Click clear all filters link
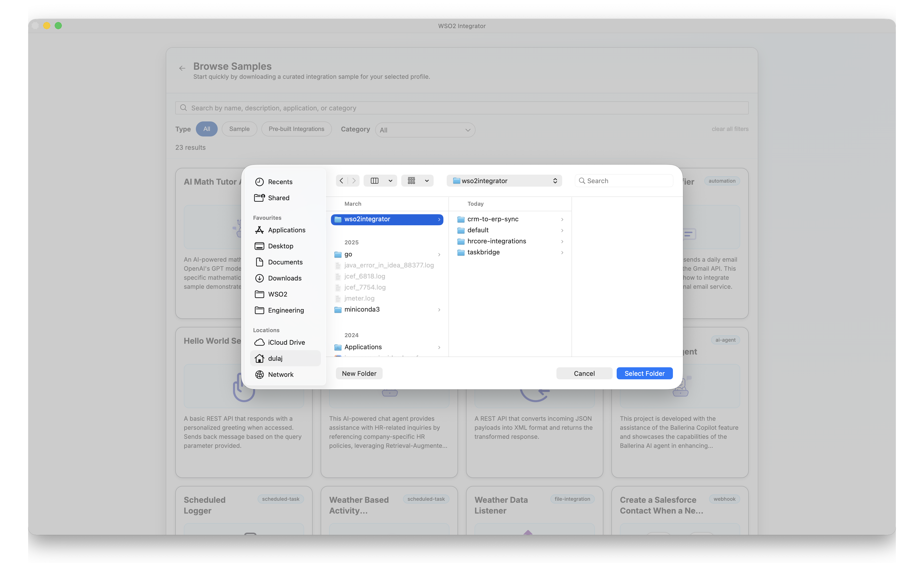 point(730,129)
